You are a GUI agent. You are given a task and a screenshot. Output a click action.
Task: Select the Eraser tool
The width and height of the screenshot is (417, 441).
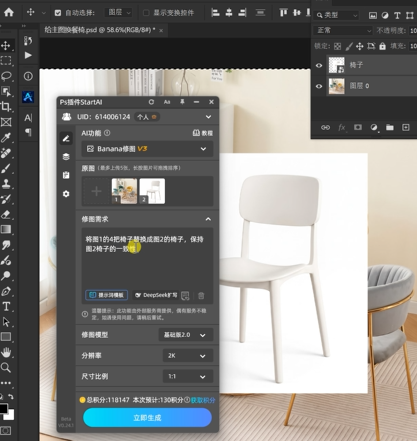(6, 214)
